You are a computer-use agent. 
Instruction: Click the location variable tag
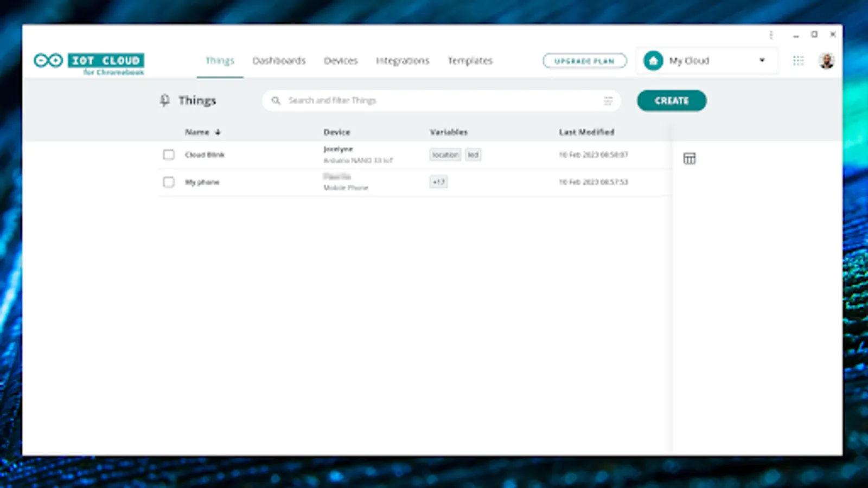[445, 155]
